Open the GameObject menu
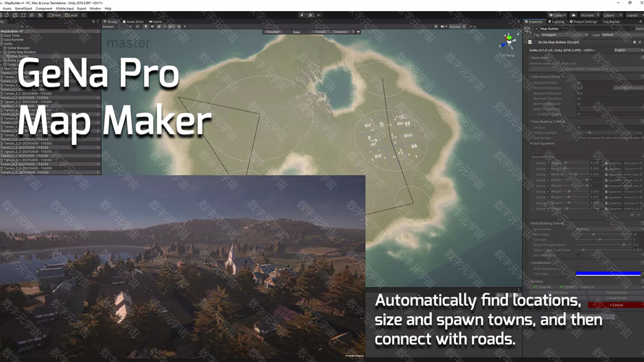644x362 pixels. point(24,9)
